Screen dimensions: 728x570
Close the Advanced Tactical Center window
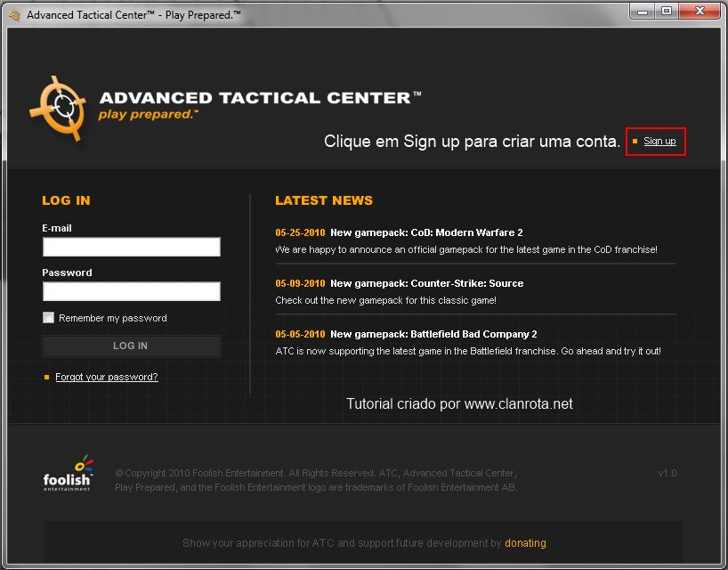(700, 12)
